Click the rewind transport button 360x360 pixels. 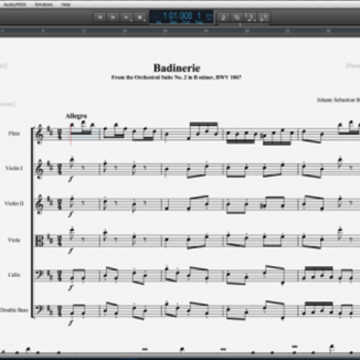[100, 17]
